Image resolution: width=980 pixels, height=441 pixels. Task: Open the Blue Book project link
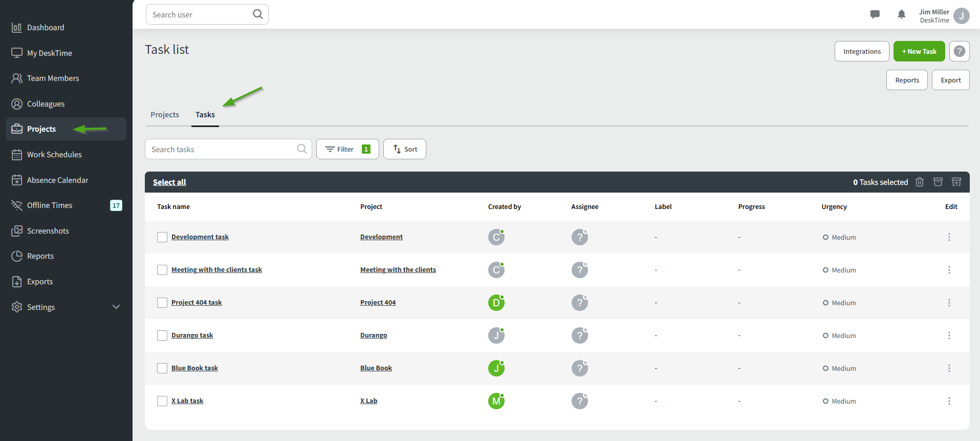pos(376,368)
